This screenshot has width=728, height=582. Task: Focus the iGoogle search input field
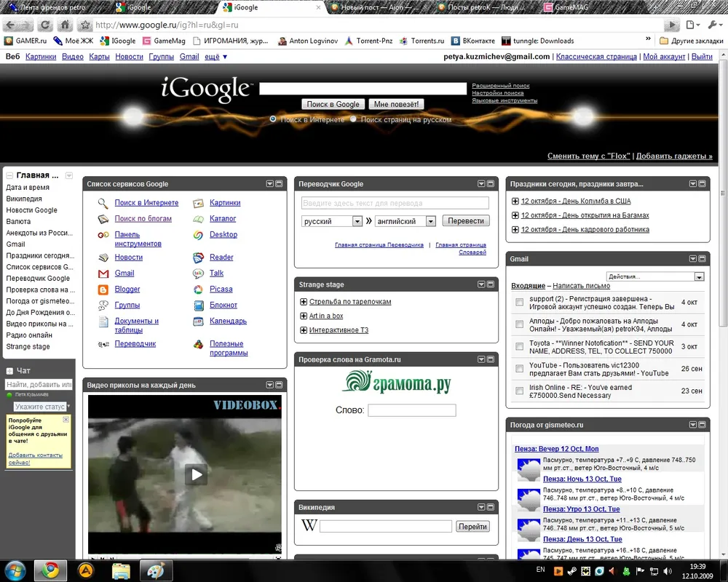pos(363,89)
